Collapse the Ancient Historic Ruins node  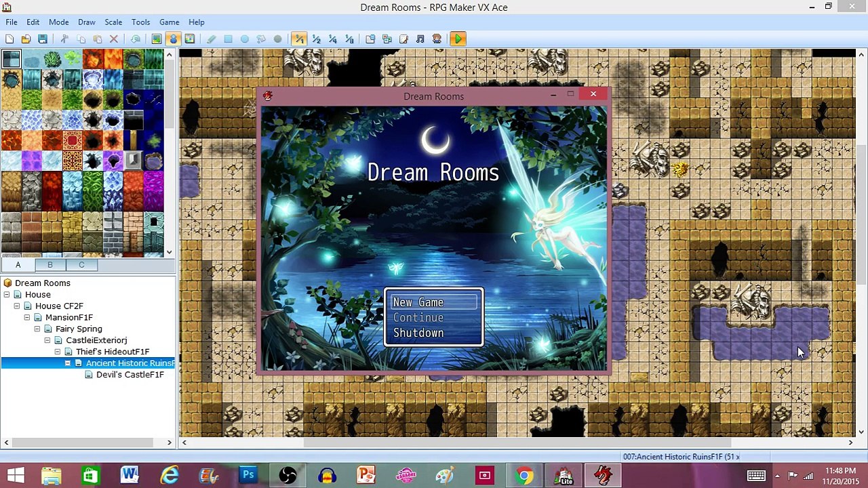[68, 363]
